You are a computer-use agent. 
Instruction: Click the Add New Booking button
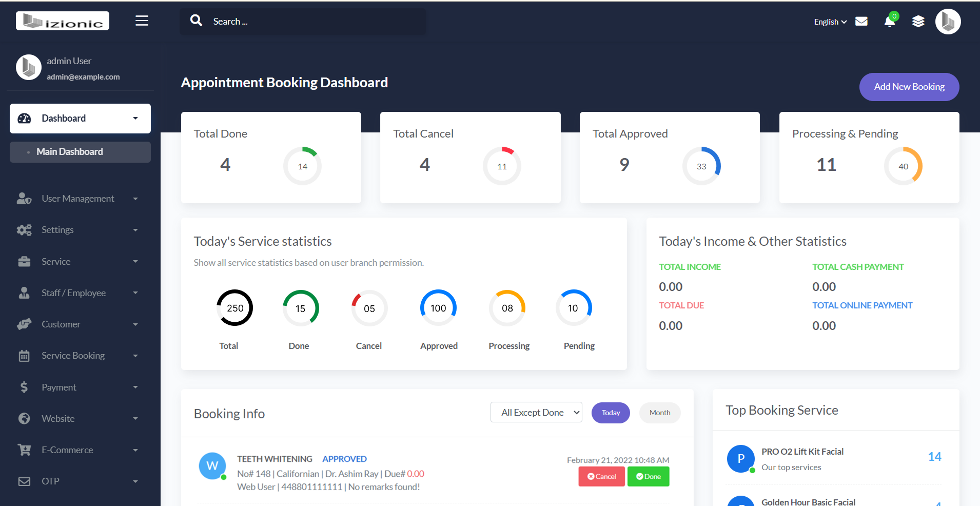[x=909, y=87]
